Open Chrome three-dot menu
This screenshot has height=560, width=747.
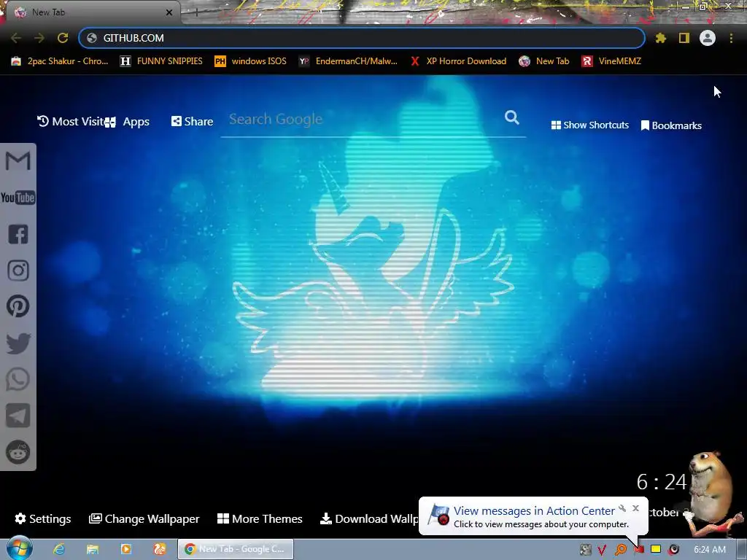point(731,38)
